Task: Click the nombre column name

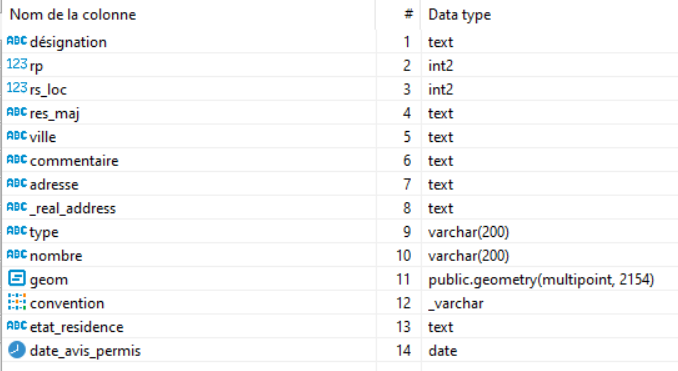Action: [x=56, y=256]
